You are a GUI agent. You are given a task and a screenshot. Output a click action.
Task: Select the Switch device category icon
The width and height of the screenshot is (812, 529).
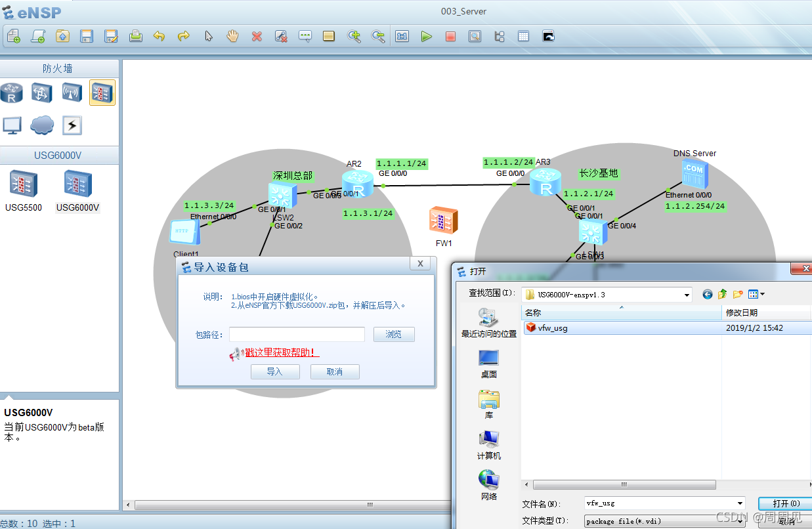tap(41, 93)
